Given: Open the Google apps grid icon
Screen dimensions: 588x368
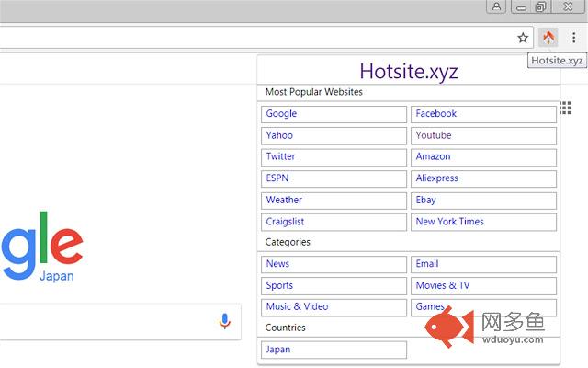Looking at the screenshot, I should [566, 108].
